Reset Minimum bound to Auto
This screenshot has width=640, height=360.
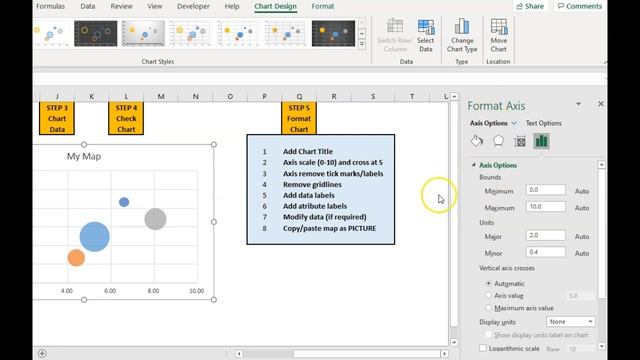click(x=582, y=191)
